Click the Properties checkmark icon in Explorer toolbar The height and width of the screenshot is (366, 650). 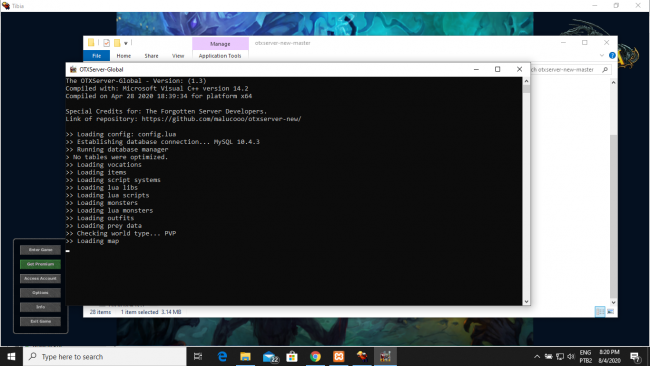coord(107,43)
